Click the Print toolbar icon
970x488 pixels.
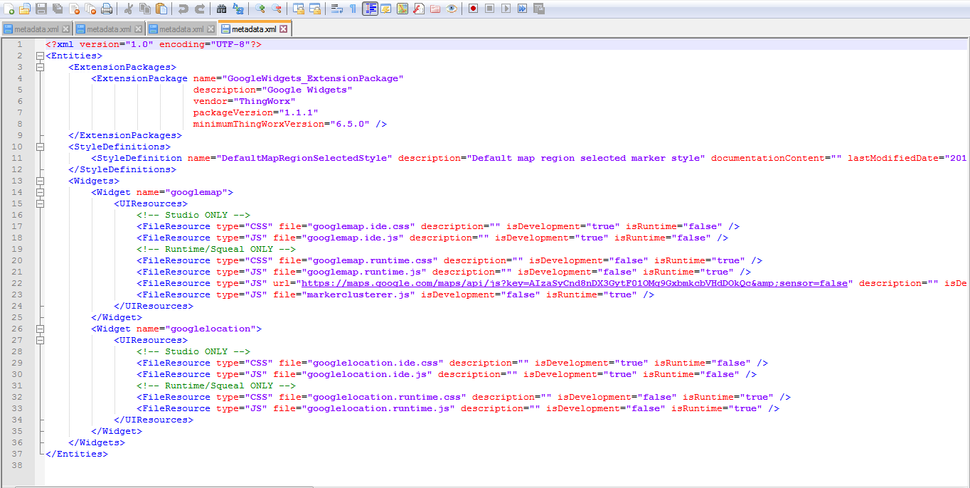(x=106, y=9)
